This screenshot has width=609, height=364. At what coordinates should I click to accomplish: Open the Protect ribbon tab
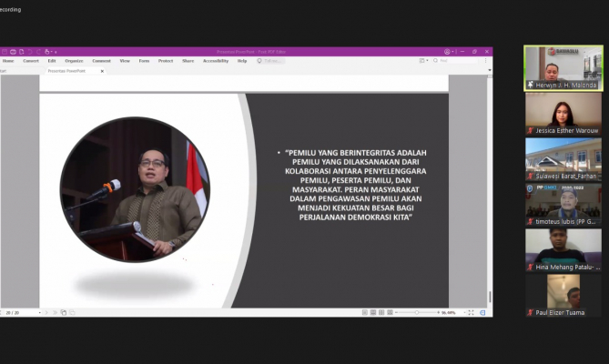pyautogui.click(x=166, y=61)
